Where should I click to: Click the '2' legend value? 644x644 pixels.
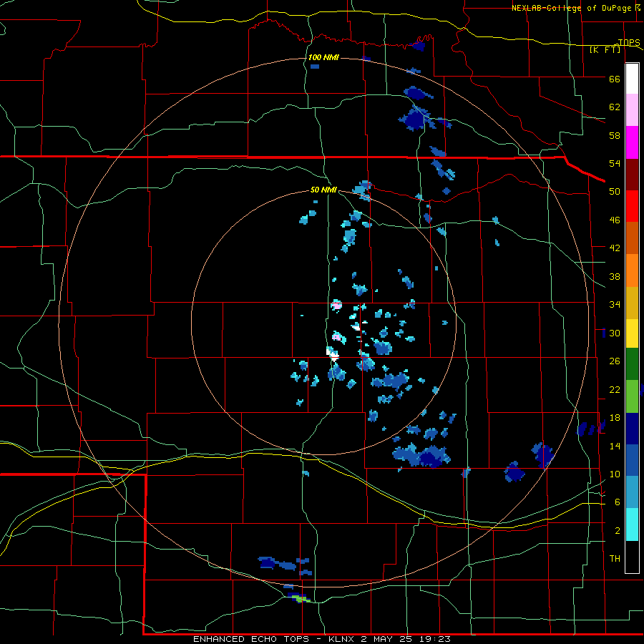617,531
